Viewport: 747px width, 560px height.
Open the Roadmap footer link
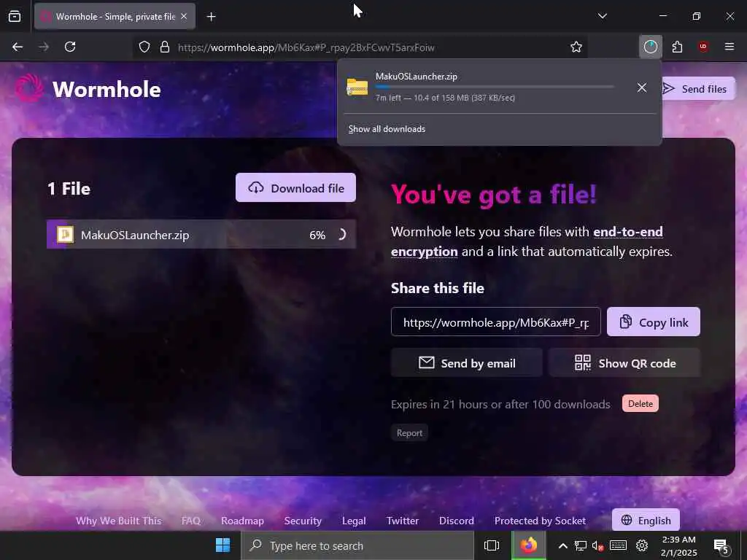click(242, 521)
